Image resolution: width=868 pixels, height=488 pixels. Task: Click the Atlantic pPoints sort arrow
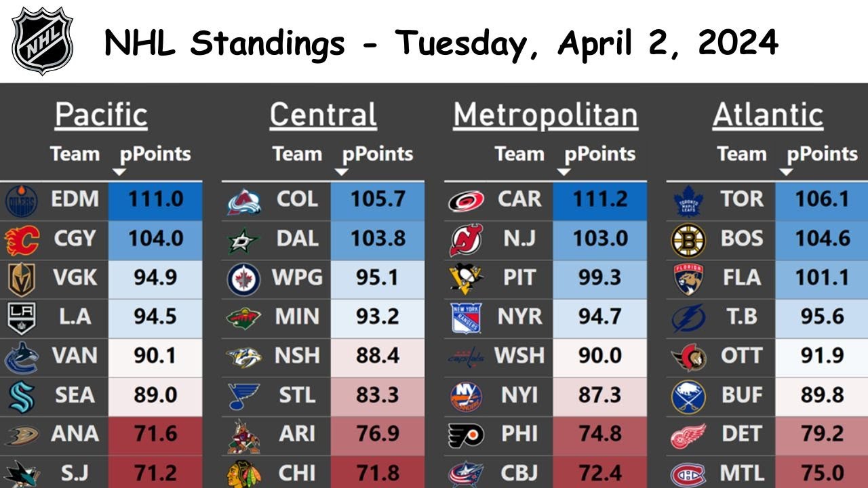[786, 171]
